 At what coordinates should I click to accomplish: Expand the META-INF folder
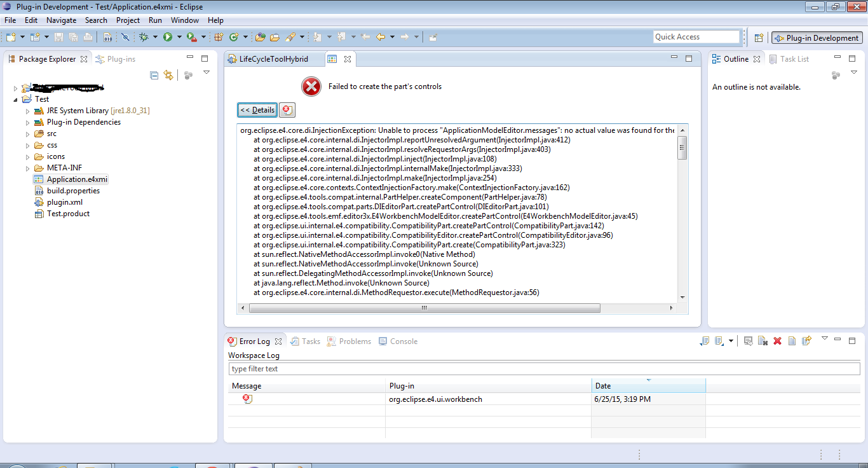coord(27,168)
